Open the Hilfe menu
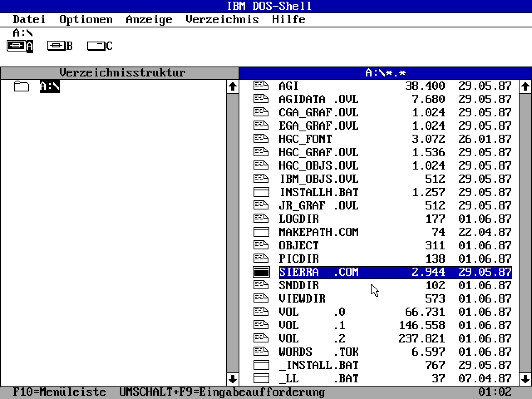The image size is (532, 399). pyautogui.click(x=288, y=20)
